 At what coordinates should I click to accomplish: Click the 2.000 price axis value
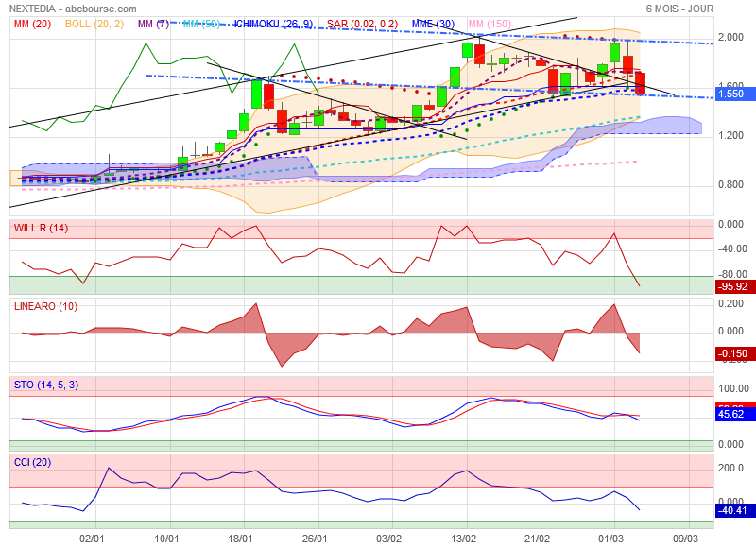730,38
